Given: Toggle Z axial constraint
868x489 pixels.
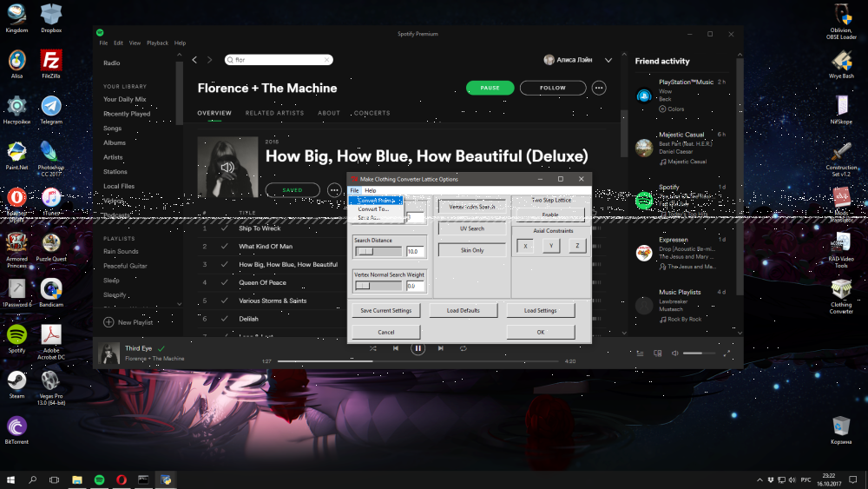Looking at the screenshot, I should tap(577, 246).
